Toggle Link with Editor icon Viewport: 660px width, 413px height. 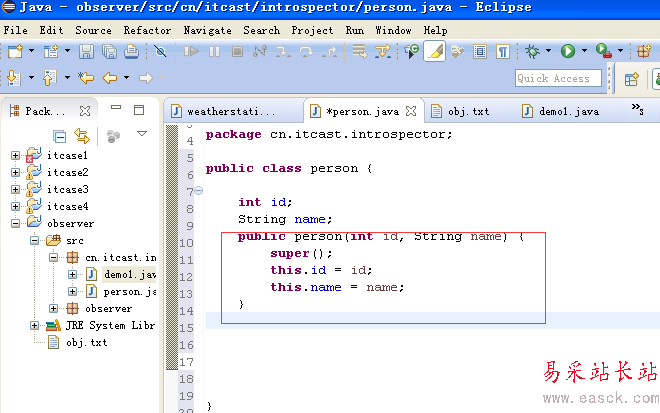tap(82, 136)
